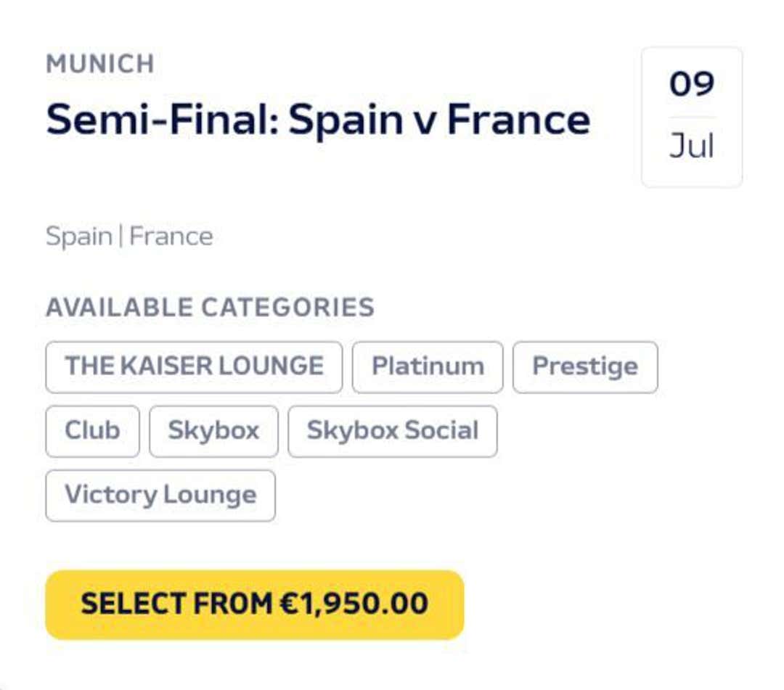Click Spain in the grey teams subtitle
The image size is (784, 690).
[x=78, y=237]
